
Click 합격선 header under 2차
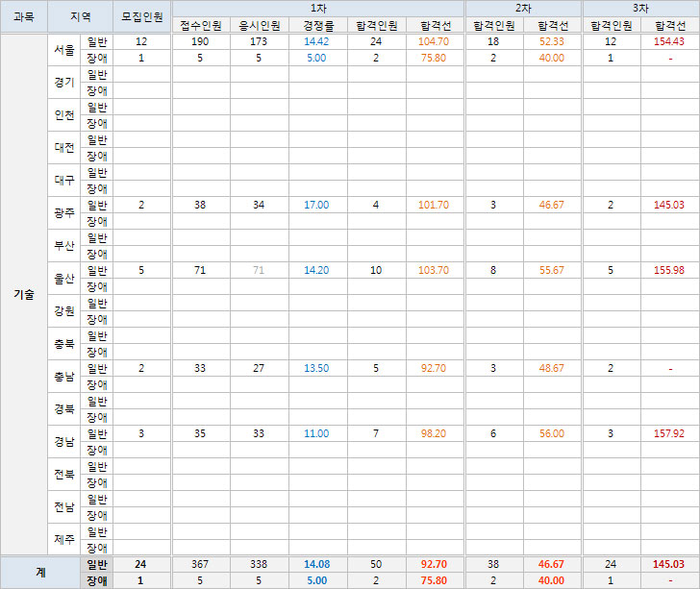552,25
